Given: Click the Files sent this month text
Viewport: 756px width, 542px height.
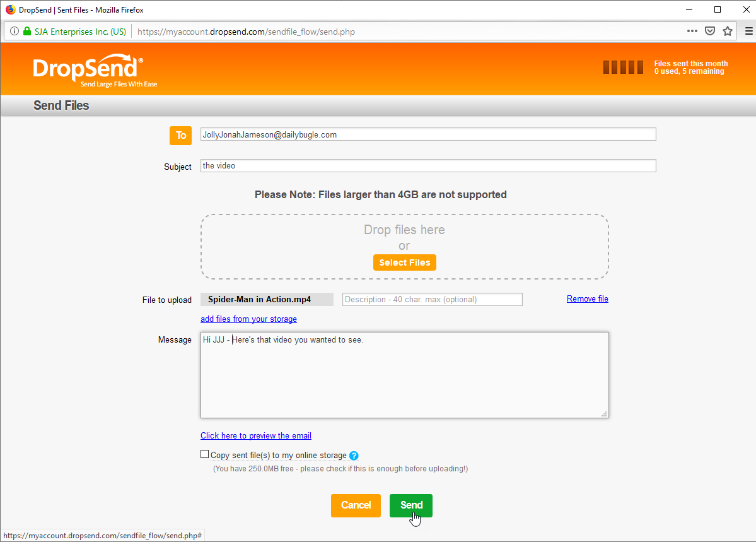Looking at the screenshot, I should click(691, 64).
